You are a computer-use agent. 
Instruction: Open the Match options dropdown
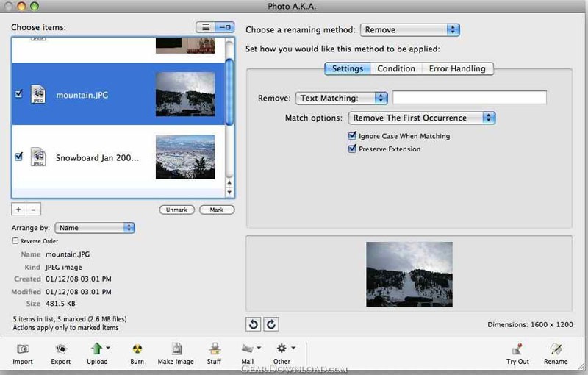[x=422, y=118]
